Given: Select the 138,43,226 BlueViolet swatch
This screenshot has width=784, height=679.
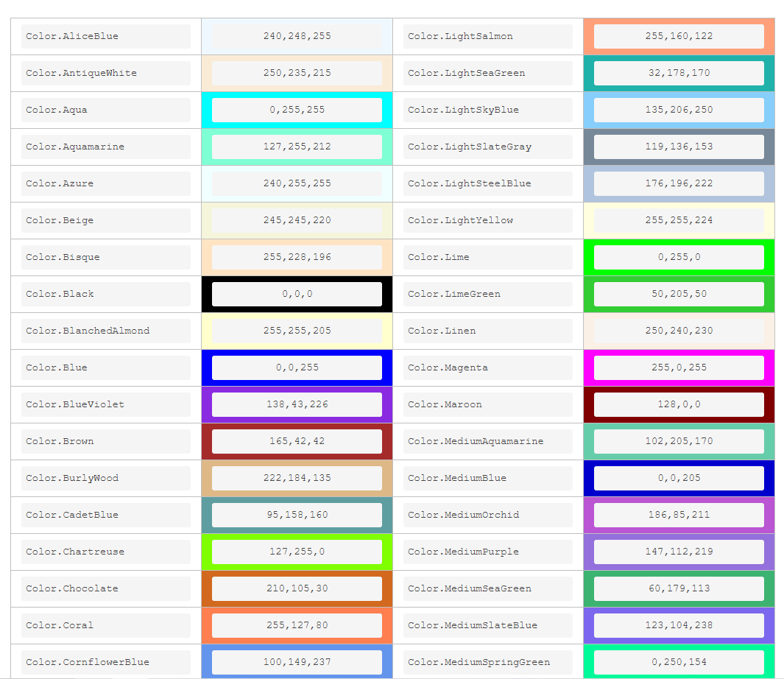Looking at the screenshot, I should pyautogui.click(x=297, y=404).
